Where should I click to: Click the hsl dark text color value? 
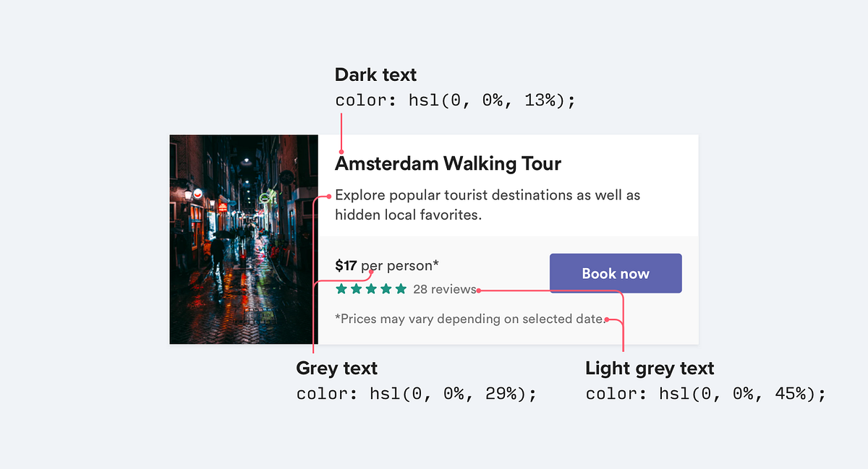tap(455, 100)
